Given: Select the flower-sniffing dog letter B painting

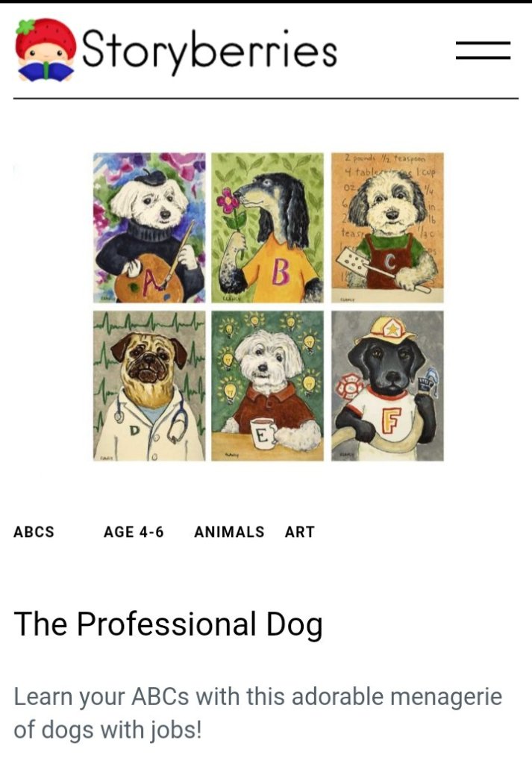Looking at the screenshot, I should pos(267,228).
